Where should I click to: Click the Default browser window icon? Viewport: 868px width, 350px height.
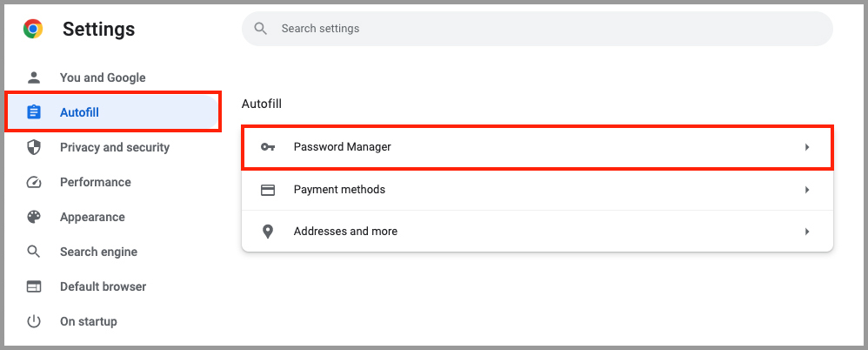pos(34,286)
